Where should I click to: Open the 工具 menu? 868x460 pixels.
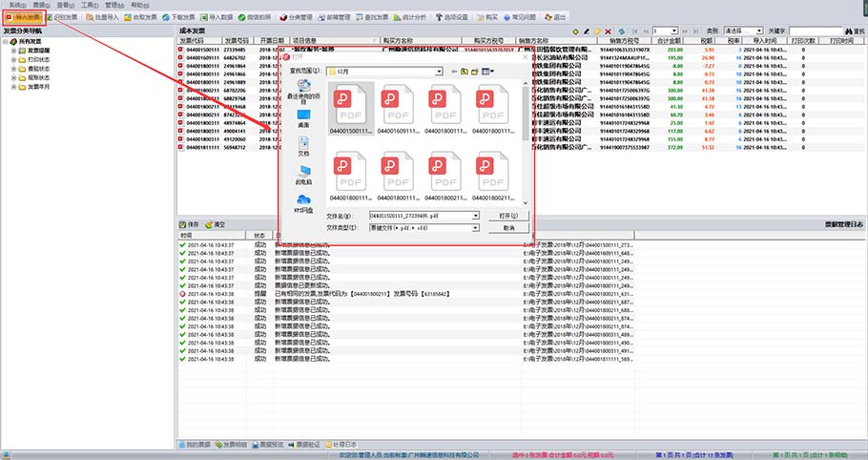[x=88, y=5]
